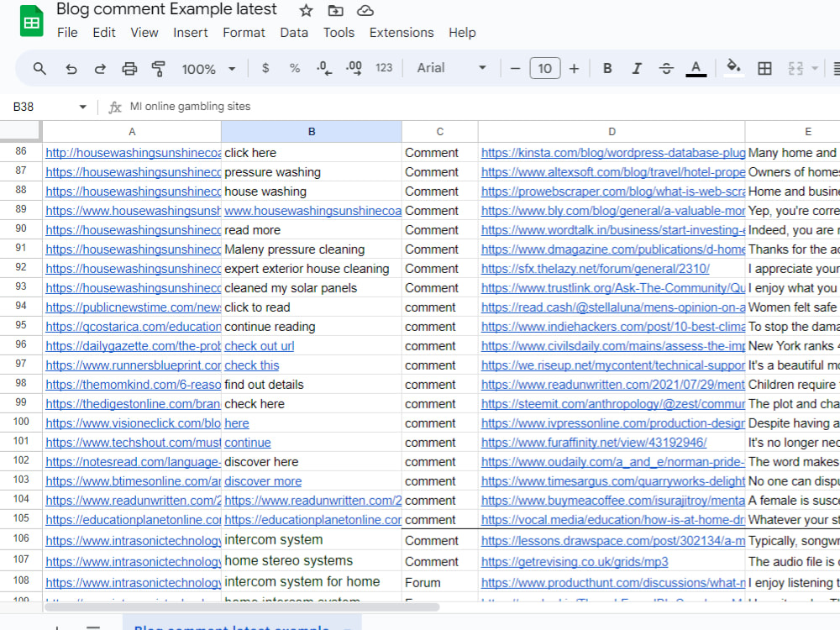Select 'Forum' cell in row 108

pos(440,582)
